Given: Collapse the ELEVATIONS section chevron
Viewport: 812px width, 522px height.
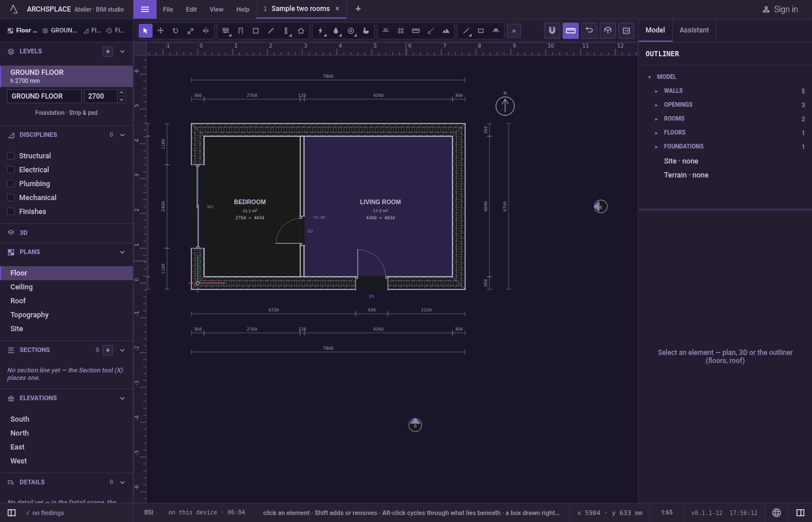Looking at the screenshot, I should click(122, 398).
